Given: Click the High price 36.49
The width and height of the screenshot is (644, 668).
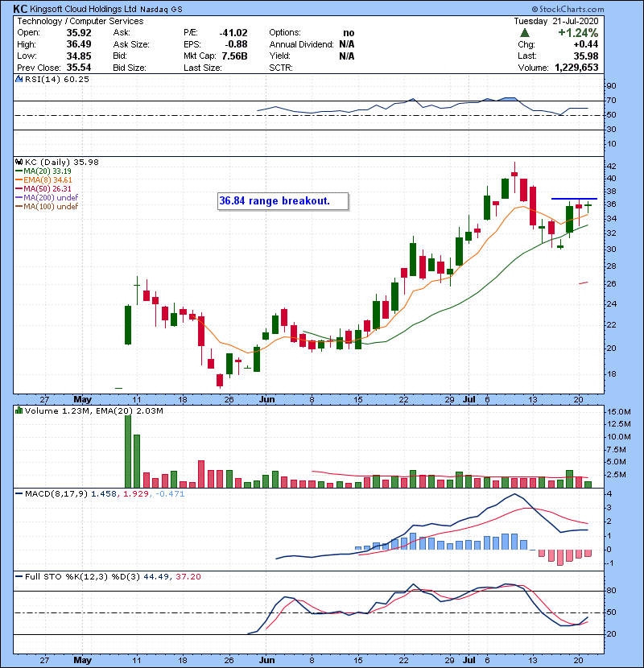Looking at the screenshot, I should [x=79, y=44].
